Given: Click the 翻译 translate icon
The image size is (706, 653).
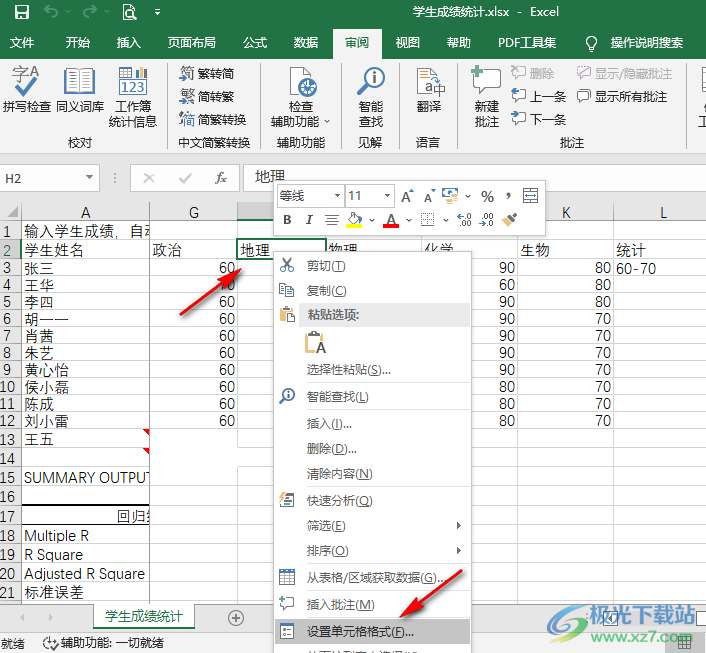Looking at the screenshot, I should (429, 90).
